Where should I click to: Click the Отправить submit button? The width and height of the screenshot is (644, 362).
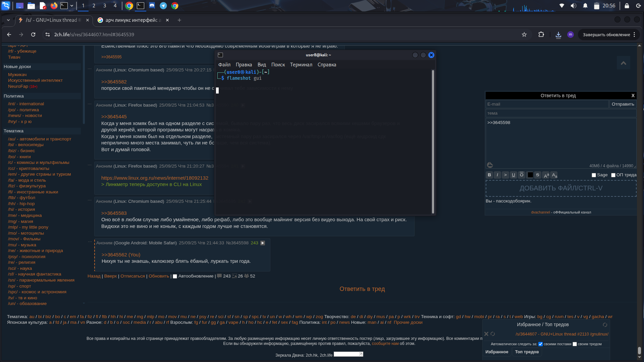pos(623,104)
